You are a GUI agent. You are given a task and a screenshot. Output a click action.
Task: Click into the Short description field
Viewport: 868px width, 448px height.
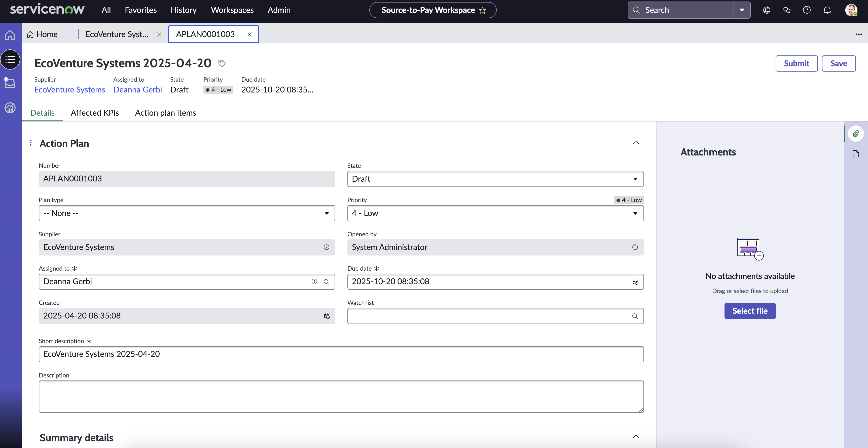pyautogui.click(x=341, y=354)
